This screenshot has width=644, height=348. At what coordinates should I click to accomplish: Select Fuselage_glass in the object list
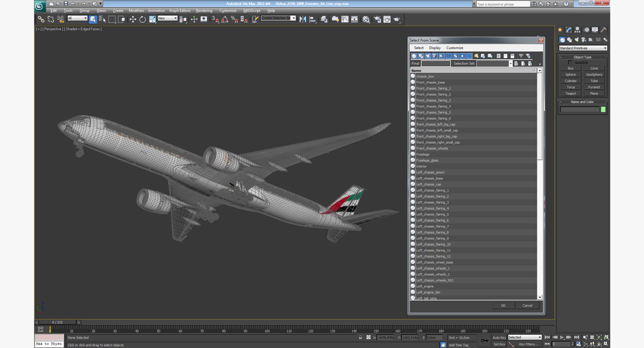[x=473, y=160]
